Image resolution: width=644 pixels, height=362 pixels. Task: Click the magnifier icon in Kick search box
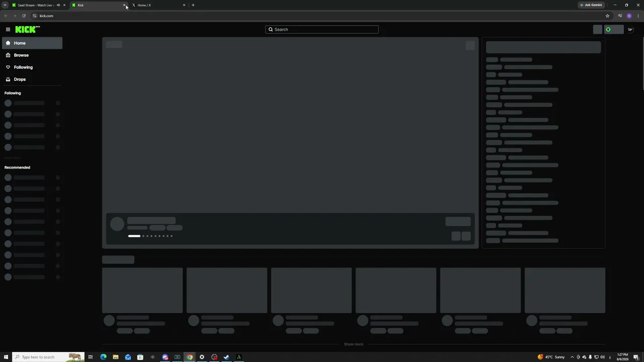tap(271, 29)
